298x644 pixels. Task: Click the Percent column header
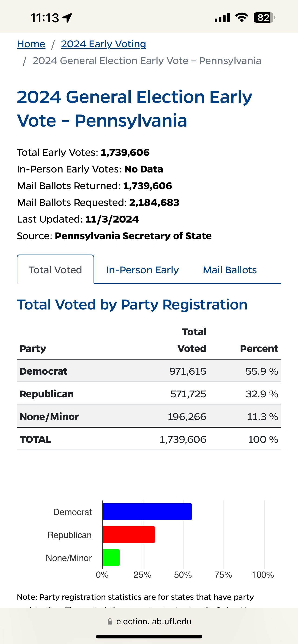259,348
